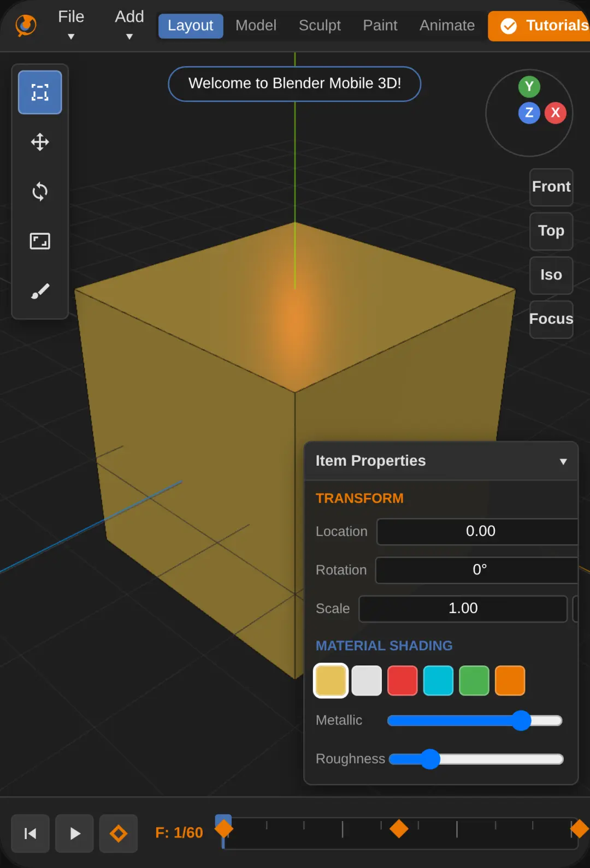Viewport: 590px width, 868px height.
Task: Click the Welcome to Blender Mobile 3D banner
Action: click(x=294, y=84)
